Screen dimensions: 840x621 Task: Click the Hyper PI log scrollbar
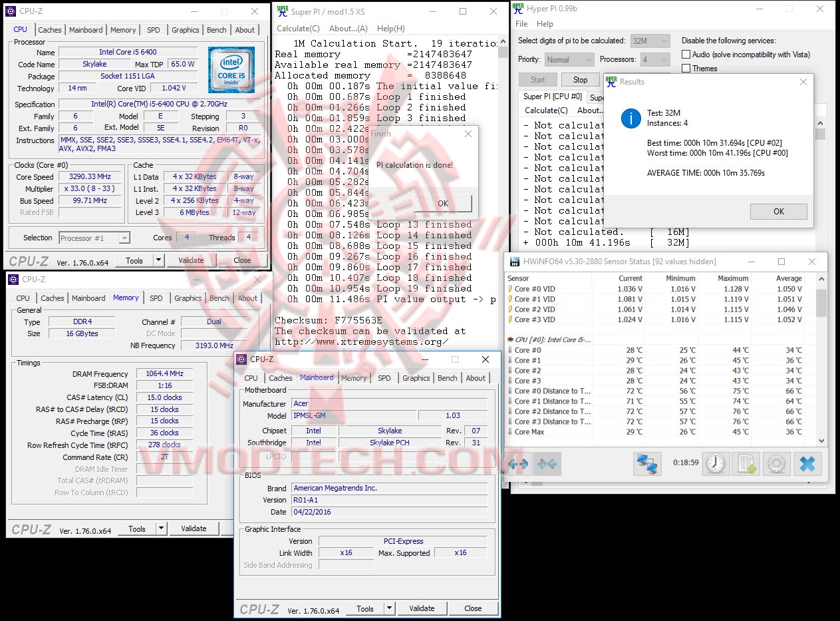pos(821,133)
